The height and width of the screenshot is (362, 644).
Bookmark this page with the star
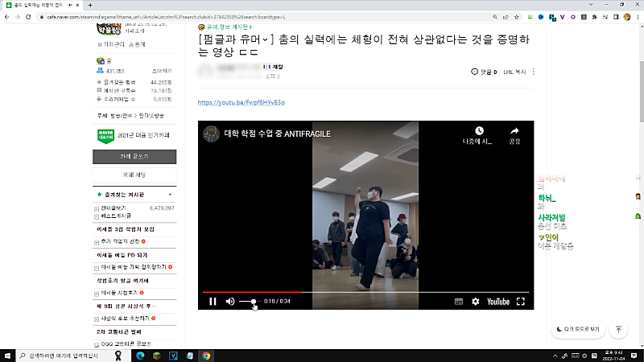517,17
